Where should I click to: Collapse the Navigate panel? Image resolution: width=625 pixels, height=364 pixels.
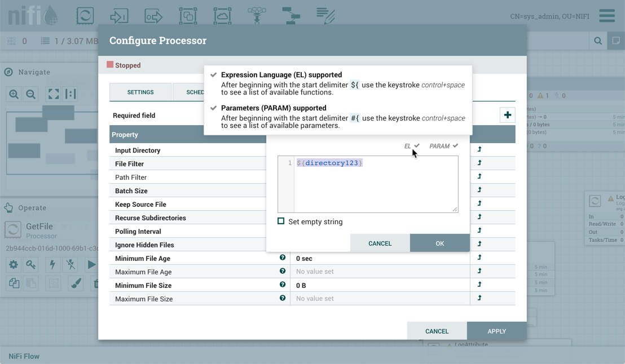(8, 72)
